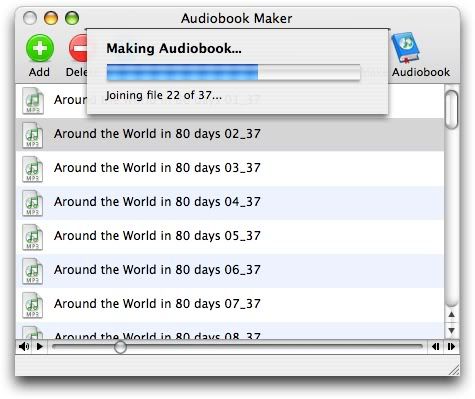Click the Audiobook Maker window title

pos(237,18)
